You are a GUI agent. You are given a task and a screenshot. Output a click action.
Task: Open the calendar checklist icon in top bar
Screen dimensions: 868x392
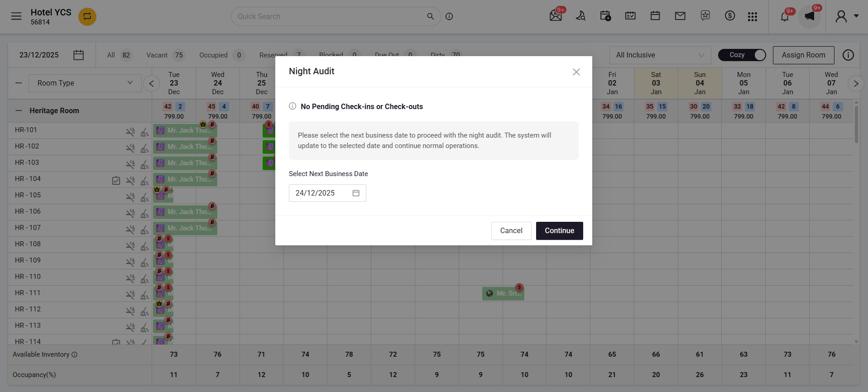tap(630, 16)
